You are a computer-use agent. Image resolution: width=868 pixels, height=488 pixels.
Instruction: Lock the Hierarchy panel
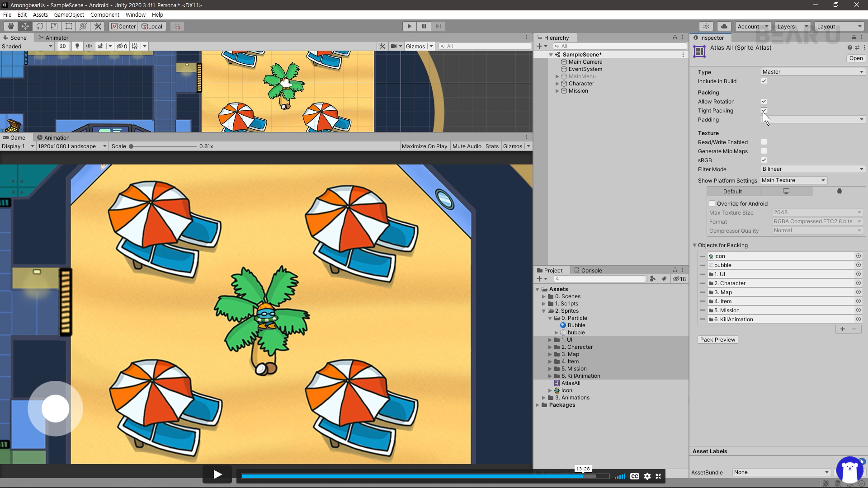click(675, 38)
